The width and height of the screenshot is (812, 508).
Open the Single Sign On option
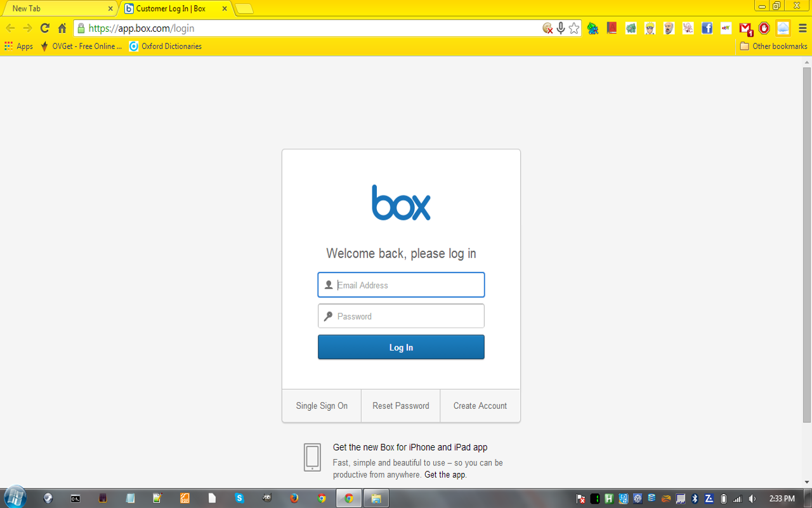(x=322, y=406)
